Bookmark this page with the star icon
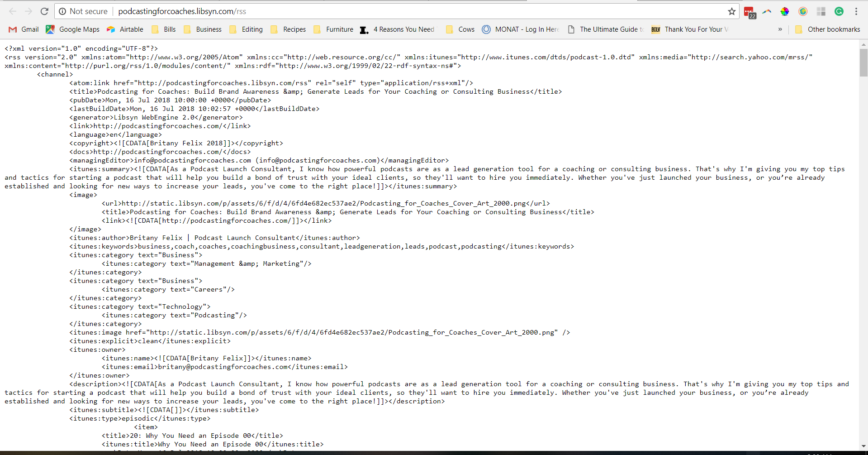The image size is (868, 455). (732, 11)
